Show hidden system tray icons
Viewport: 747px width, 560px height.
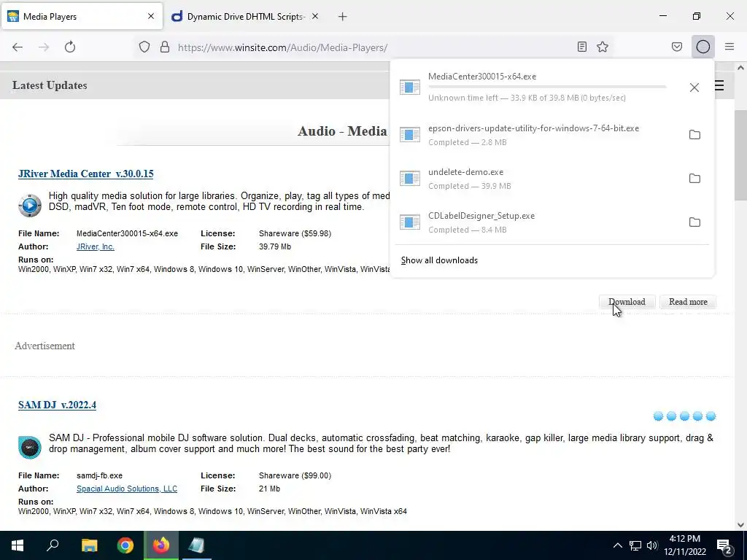coord(617,545)
